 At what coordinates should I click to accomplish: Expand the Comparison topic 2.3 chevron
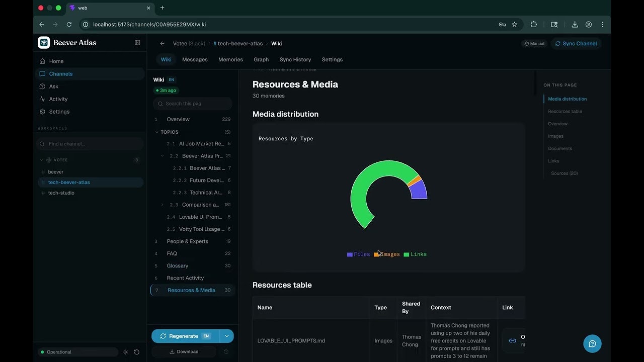tap(162, 205)
